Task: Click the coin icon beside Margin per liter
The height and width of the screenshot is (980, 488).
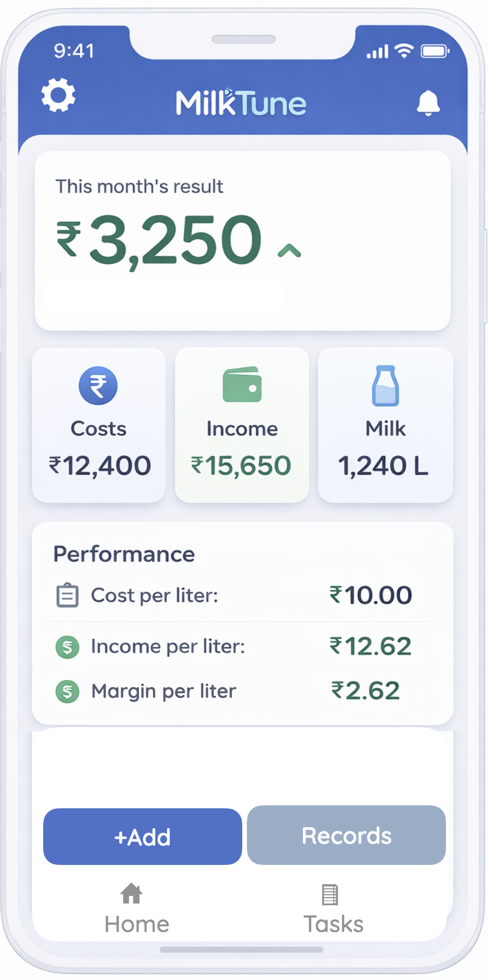Action: 67,691
